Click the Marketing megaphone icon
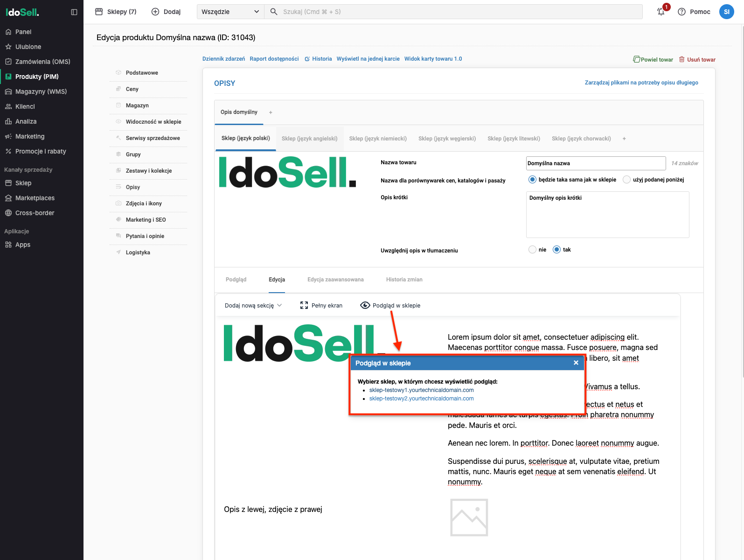 (x=8, y=136)
